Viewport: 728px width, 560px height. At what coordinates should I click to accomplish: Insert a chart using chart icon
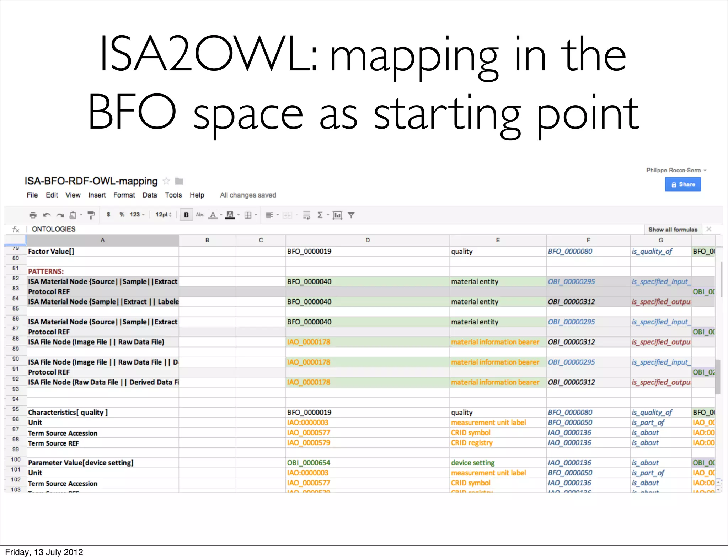(x=337, y=215)
